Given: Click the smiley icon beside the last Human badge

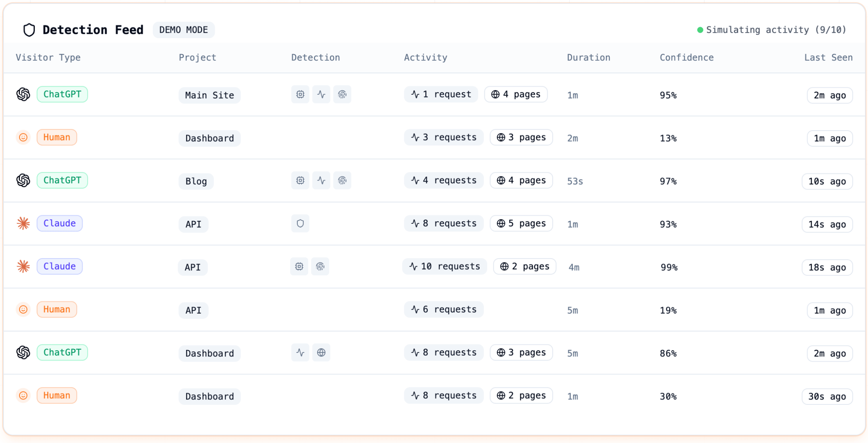Looking at the screenshot, I should 23,395.
